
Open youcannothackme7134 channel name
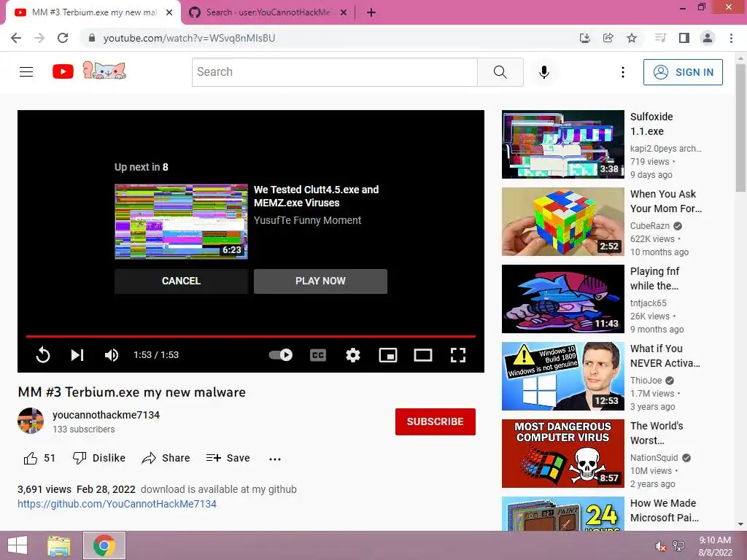(x=106, y=415)
